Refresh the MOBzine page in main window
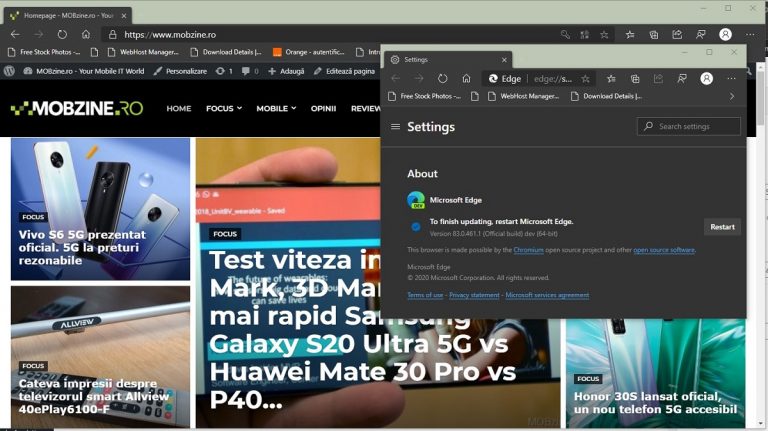 click(x=62, y=34)
